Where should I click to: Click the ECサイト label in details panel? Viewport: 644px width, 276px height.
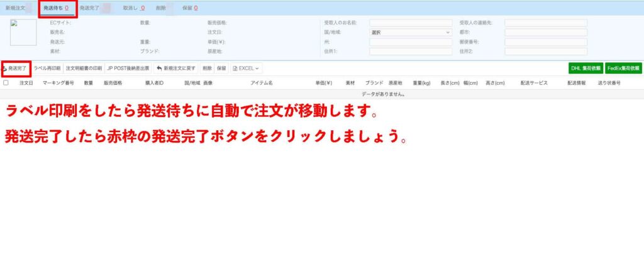pyautogui.click(x=60, y=23)
